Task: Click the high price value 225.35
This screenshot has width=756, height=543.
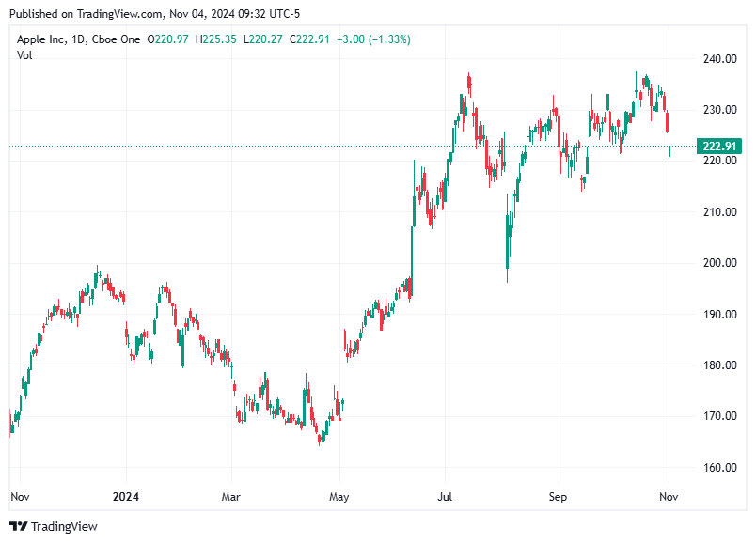Action: (216, 40)
